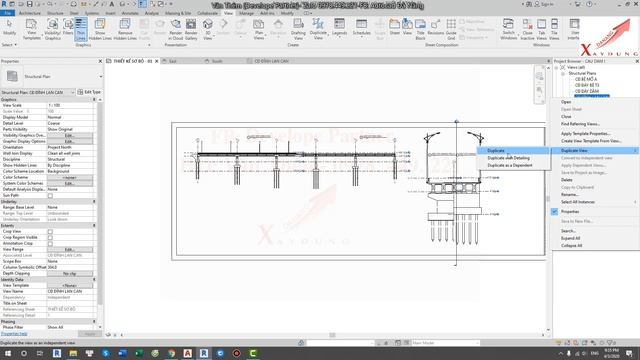Click the Edit Type button
640x360 pixels.
[89, 92]
